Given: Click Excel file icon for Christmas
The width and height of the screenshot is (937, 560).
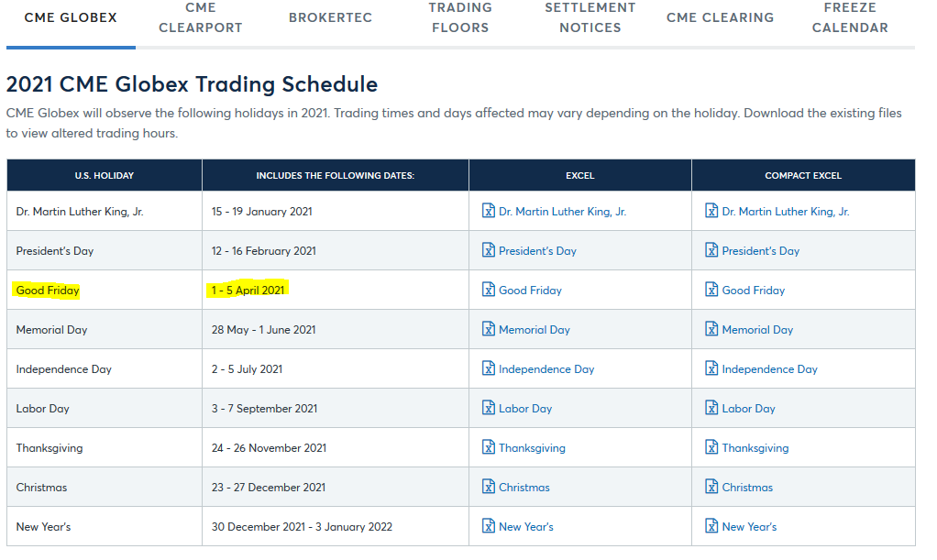Looking at the screenshot, I should tap(489, 487).
